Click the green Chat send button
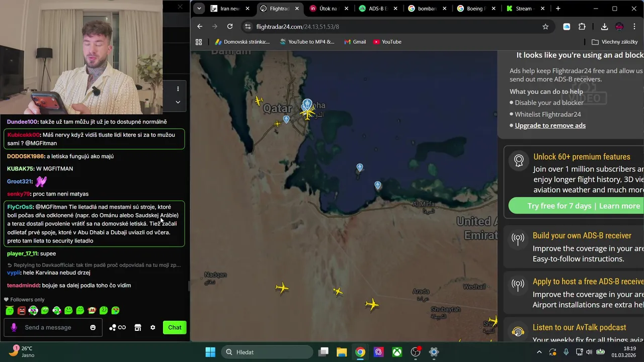 [175, 327]
